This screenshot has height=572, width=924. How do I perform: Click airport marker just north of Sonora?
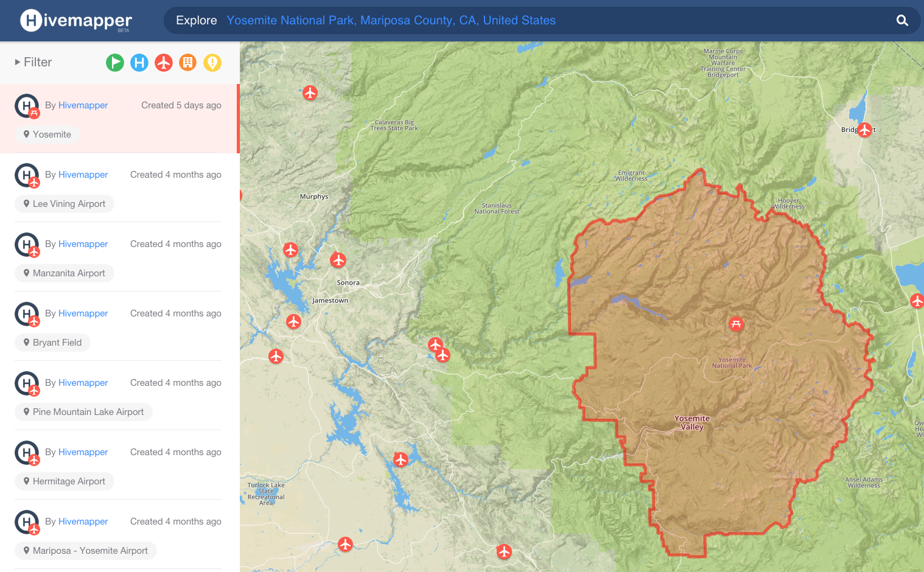pos(338,260)
